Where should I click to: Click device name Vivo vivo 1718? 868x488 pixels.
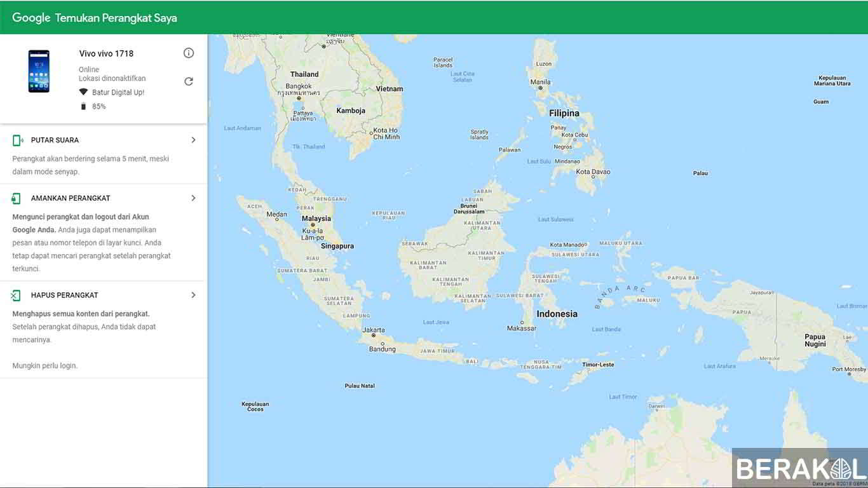[106, 53]
